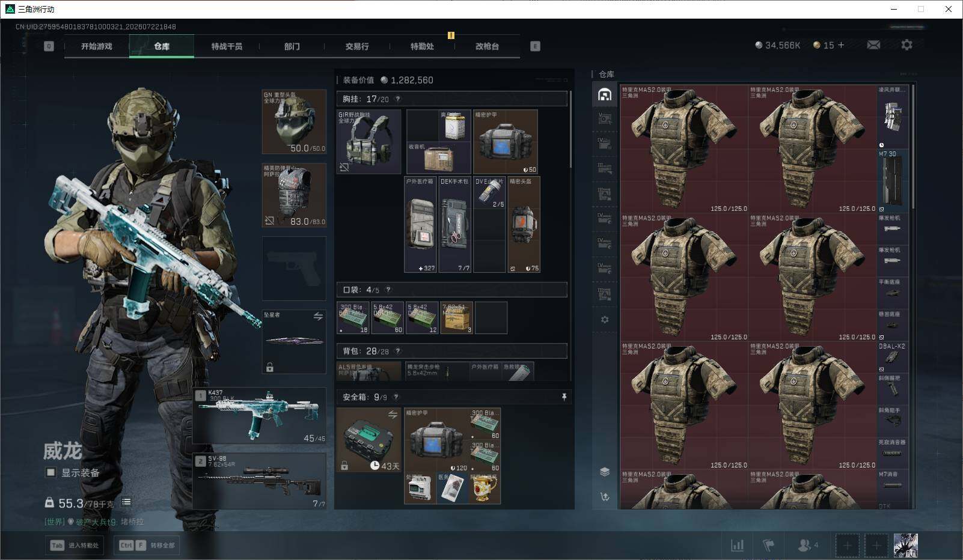Image resolution: width=963 pixels, height=560 pixels.
Task: Select the DEK手术包 item
Action: coord(455,225)
